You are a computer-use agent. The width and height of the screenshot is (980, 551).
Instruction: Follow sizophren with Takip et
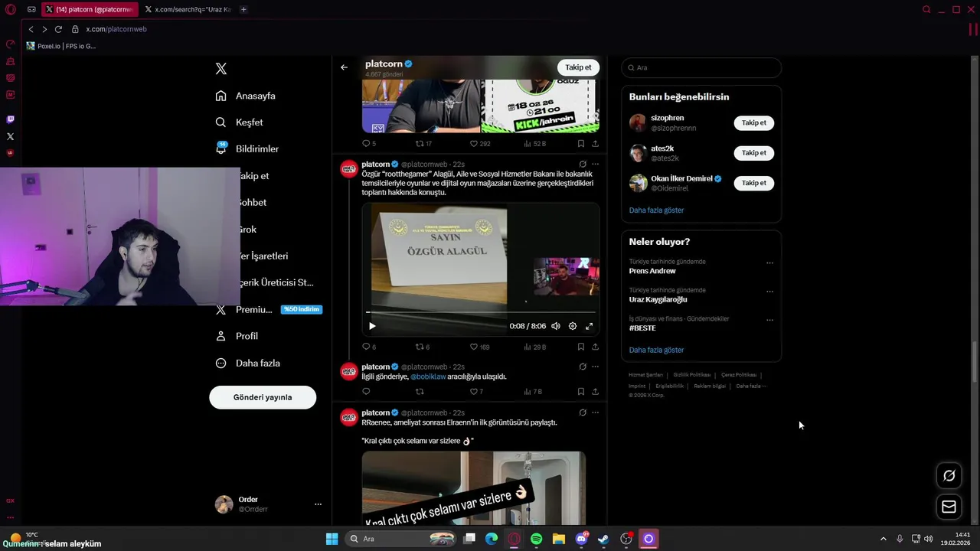[754, 122]
